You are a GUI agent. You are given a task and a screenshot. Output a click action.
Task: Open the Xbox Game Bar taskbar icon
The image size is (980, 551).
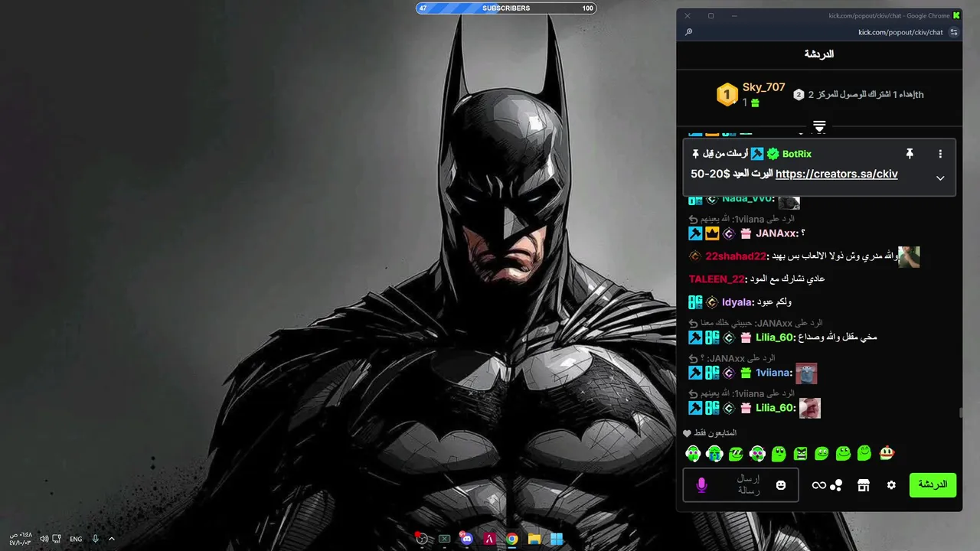(x=444, y=539)
